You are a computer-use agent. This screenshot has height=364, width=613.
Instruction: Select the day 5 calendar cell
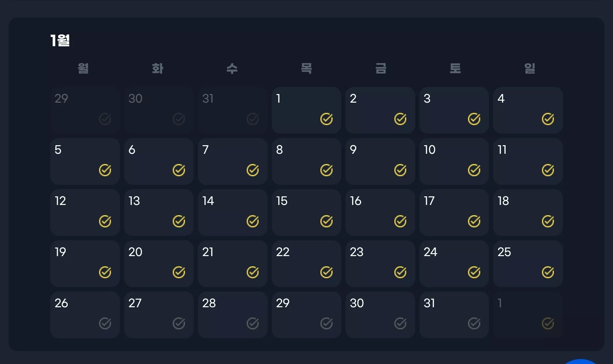[85, 161]
